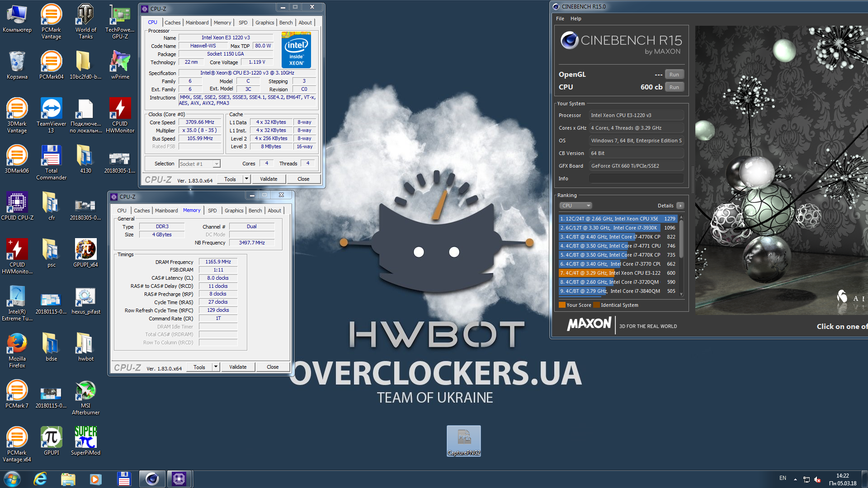Select the CapturePNG2 file on desktop

pos(464,441)
